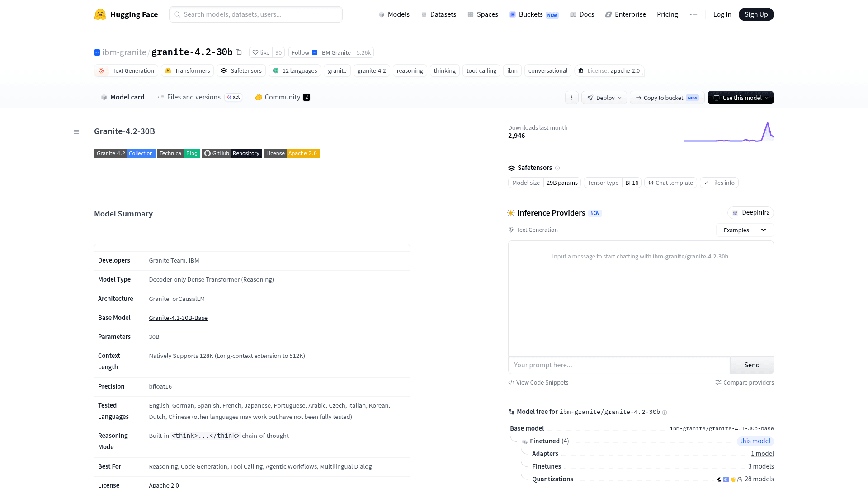Click the 12 languages tag
Screen dimensions: 868x488
pos(295,70)
